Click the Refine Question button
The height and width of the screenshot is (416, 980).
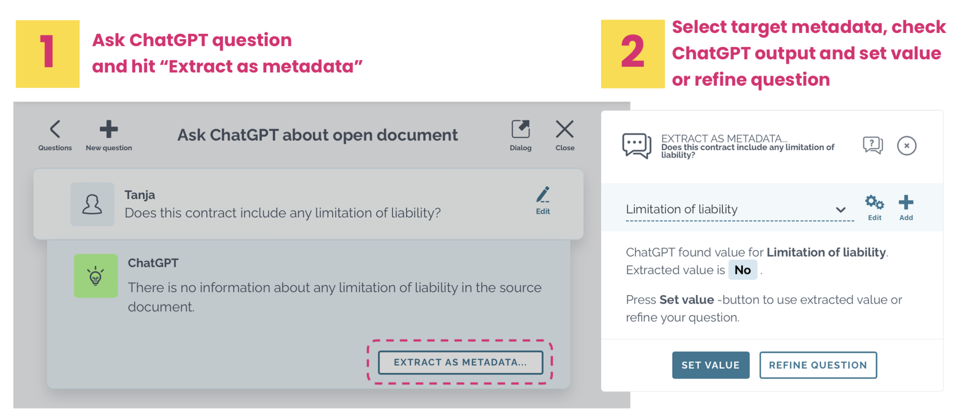818,365
